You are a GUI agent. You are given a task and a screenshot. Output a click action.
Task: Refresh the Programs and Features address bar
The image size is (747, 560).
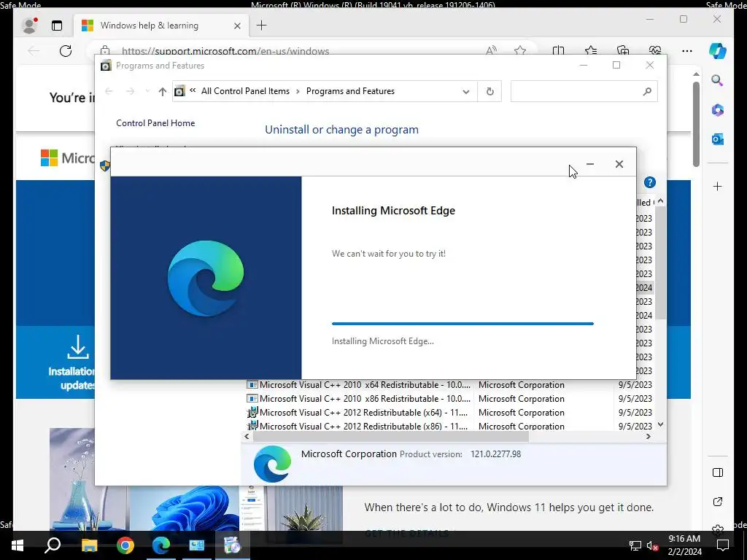point(489,91)
